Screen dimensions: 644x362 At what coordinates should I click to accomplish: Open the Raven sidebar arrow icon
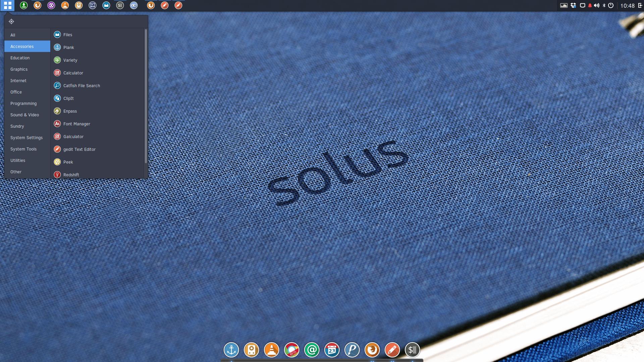pyautogui.click(x=640, y=5)
